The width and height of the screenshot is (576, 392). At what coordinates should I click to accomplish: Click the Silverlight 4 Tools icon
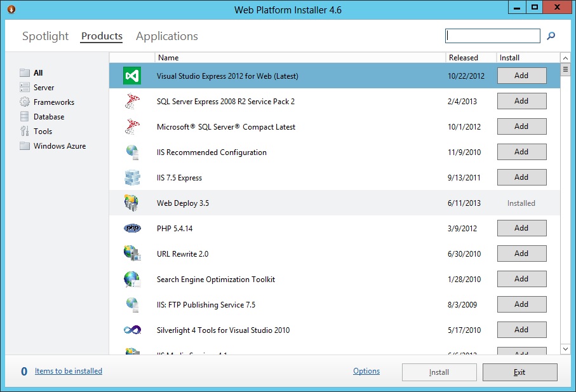pyautogui.click(x=132, y=330)
